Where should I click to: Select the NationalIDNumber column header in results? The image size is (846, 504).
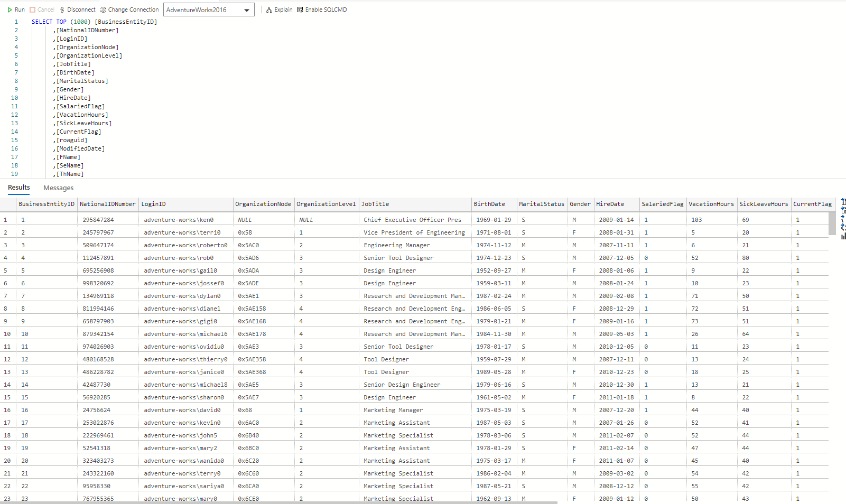click(x=108, y=204)
